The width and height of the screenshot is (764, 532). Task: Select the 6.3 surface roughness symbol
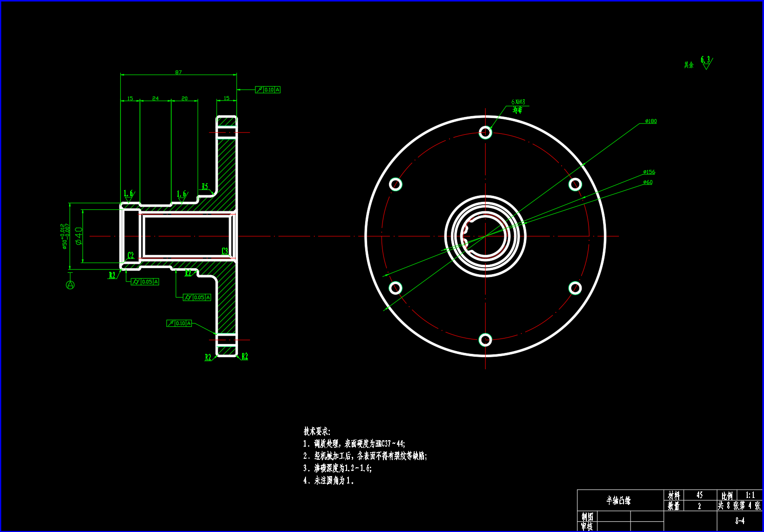[x=706, y=62]
